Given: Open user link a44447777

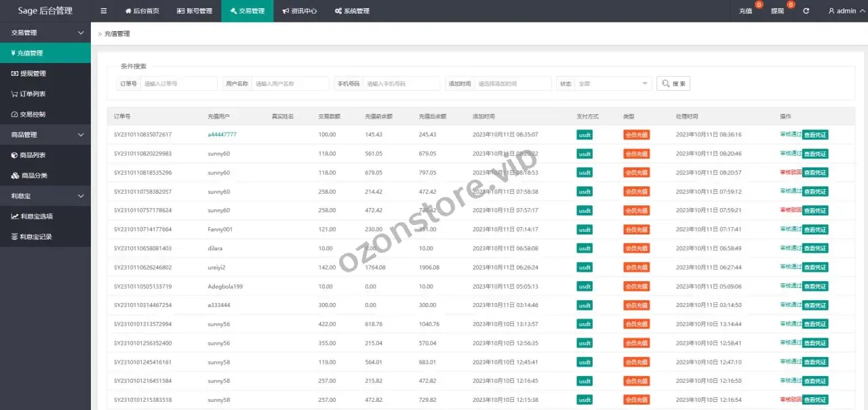Looking at the screenshot, I should 222,135.
